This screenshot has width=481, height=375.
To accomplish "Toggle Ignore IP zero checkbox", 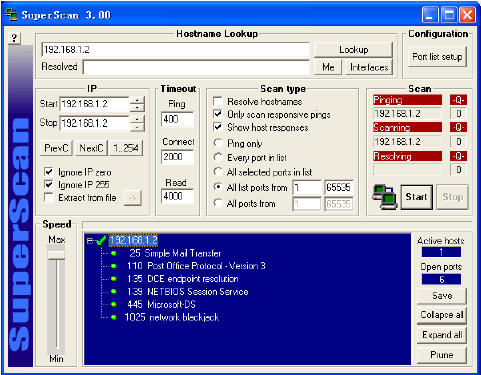I will pos(49,172).
